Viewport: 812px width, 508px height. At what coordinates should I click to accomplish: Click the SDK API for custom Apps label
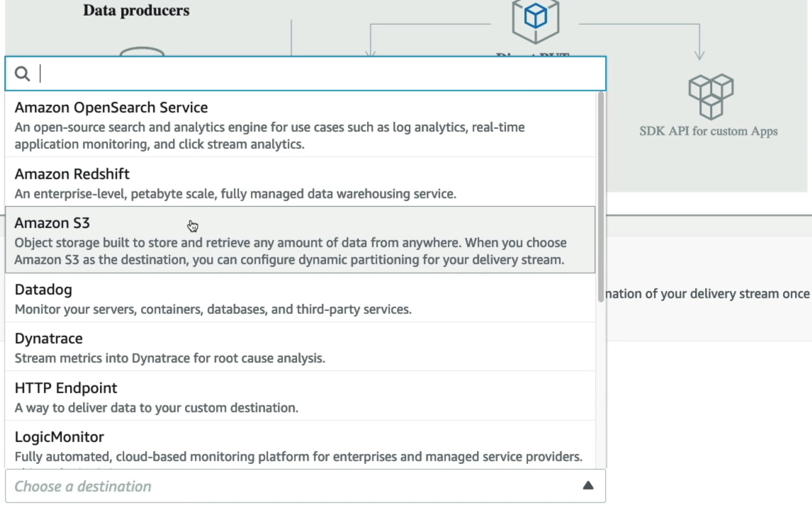(709, 131)
